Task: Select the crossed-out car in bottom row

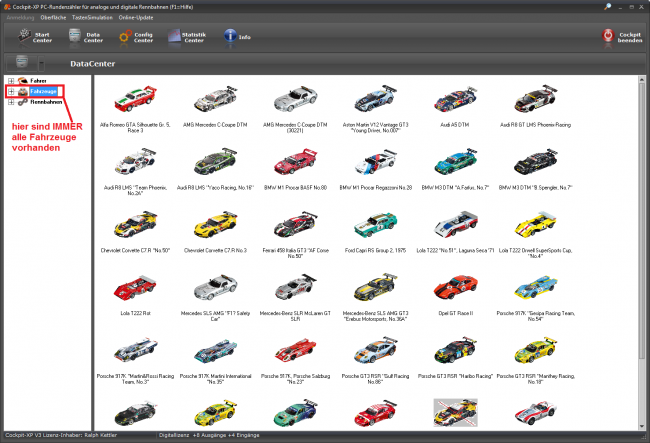Action: [455, 413]
